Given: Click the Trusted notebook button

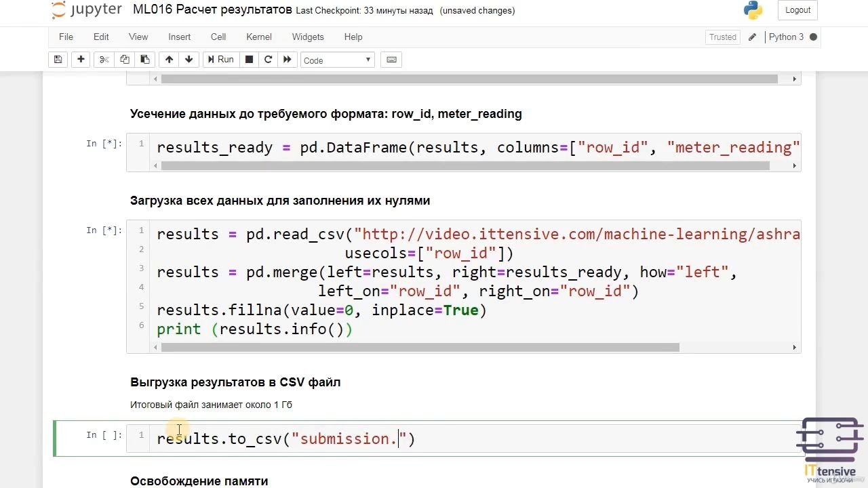Looking at the screenshot, I should click(x=722, y=37).
